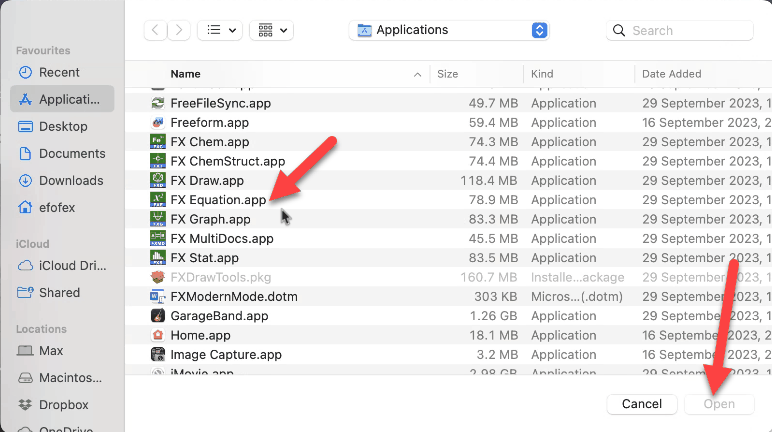Image resolution: width=772 pixels, height=432 pixels.
Task: Go forward with the right chevron button
Action: pyautogui.click(x=179, y=31)
